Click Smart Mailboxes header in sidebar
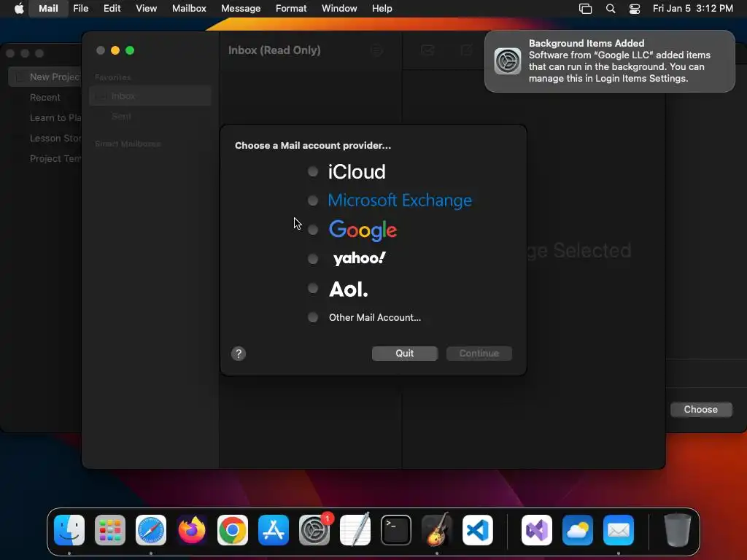Image resolution: width=747 pixels, height=560 pixels. 128,144
